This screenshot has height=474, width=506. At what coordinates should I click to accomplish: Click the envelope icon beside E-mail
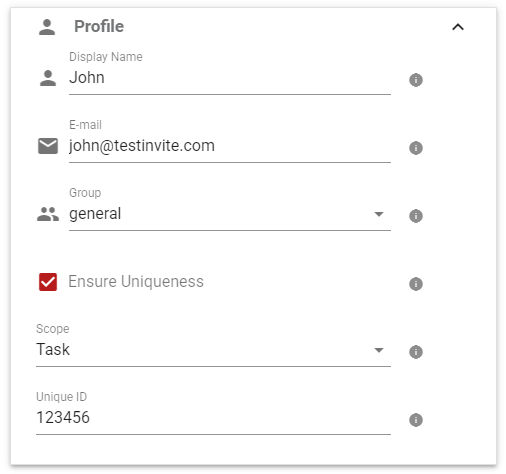click(48, 146)
